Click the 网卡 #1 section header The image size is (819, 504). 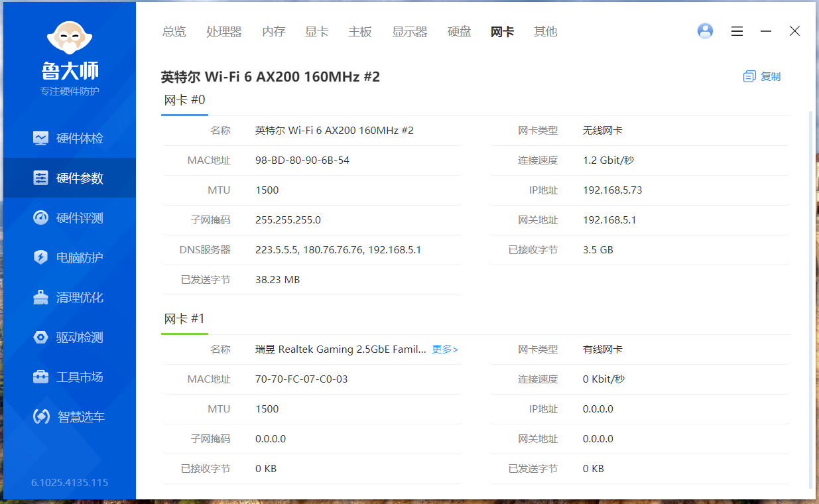[x=185, y=319]
